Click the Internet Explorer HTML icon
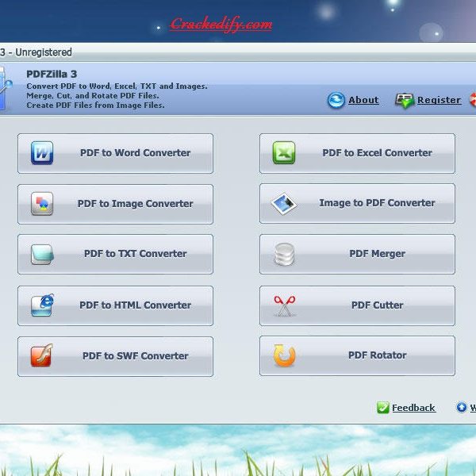Screen dimensions: 476x476 pyautogui.click(x=43, y=305)
